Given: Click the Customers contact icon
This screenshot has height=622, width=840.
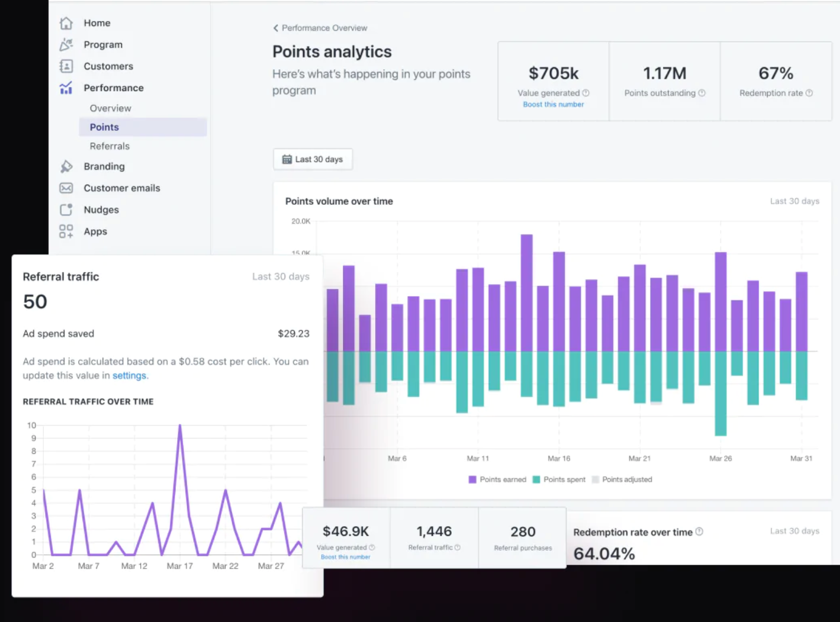Looking at the screenshot, I should 66,67.
